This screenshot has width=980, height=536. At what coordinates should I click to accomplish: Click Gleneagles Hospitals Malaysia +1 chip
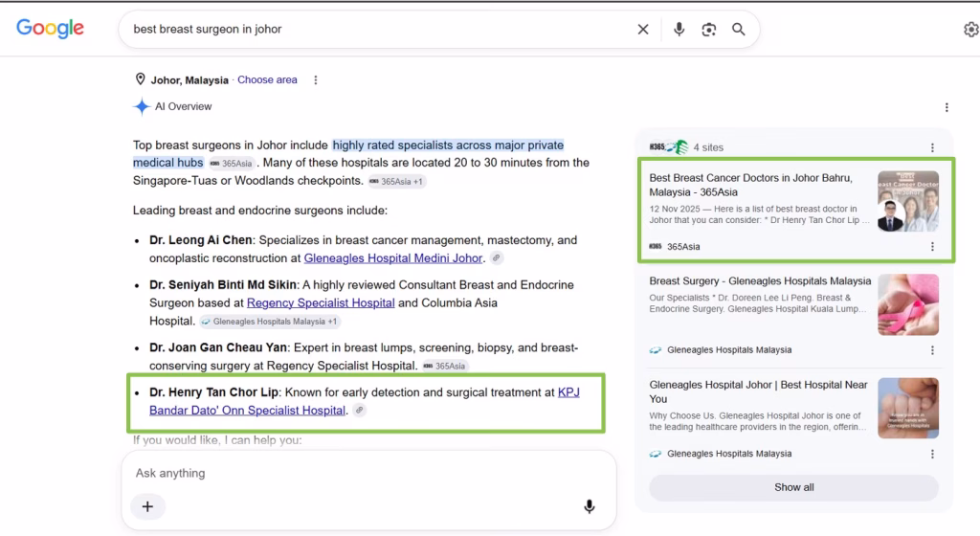point(270,322)
